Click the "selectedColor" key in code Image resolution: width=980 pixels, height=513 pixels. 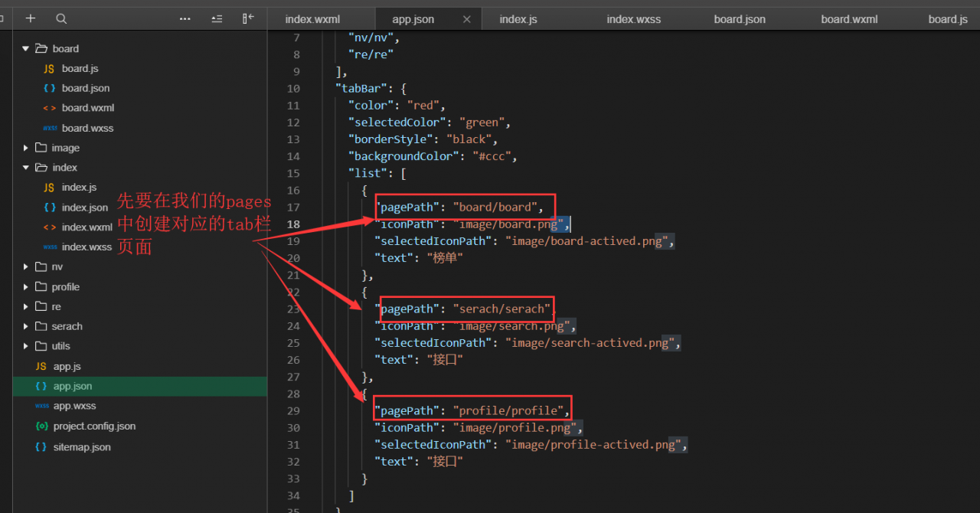click(x=397, y=122)
